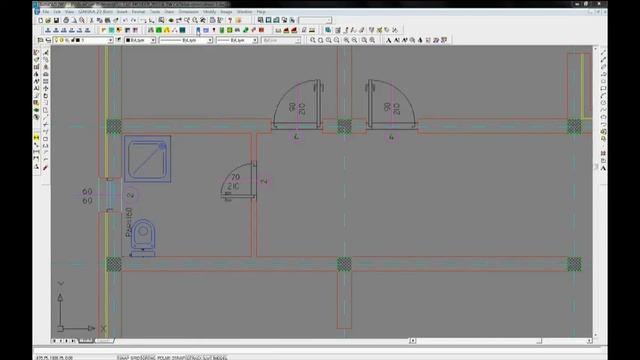Expand the layer list dropdown arrow
640x360 pixels.
110,40
